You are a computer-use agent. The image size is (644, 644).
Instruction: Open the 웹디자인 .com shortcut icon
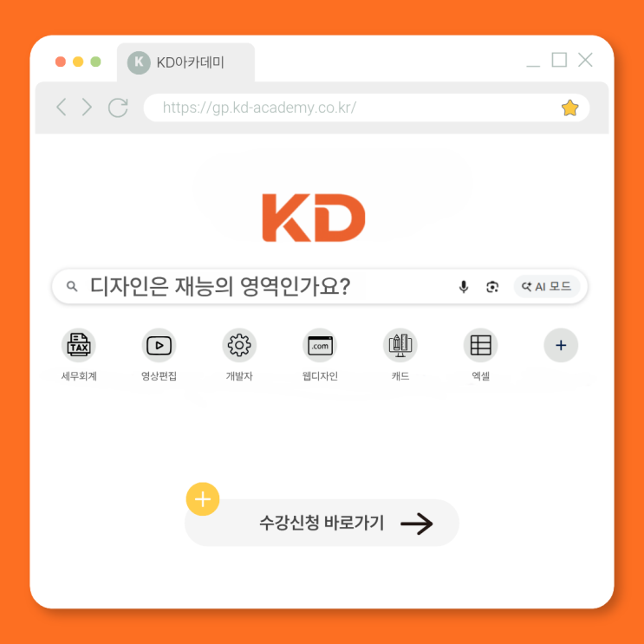pos(320,345)
